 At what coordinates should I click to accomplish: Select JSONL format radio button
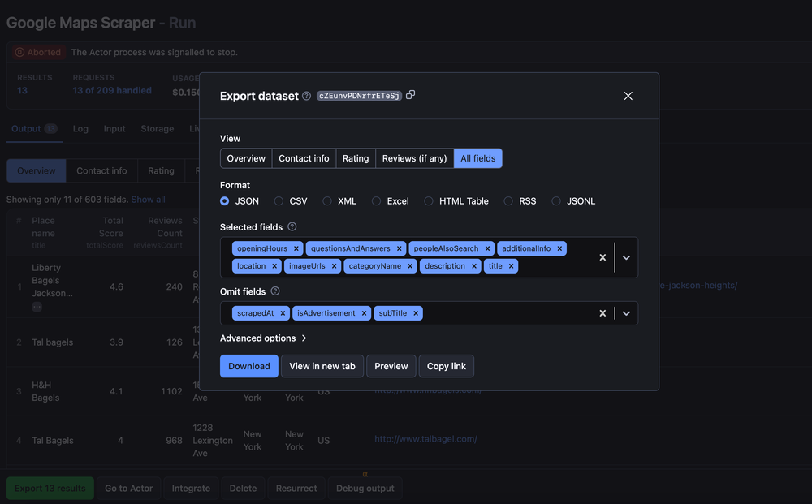[556, 201]
